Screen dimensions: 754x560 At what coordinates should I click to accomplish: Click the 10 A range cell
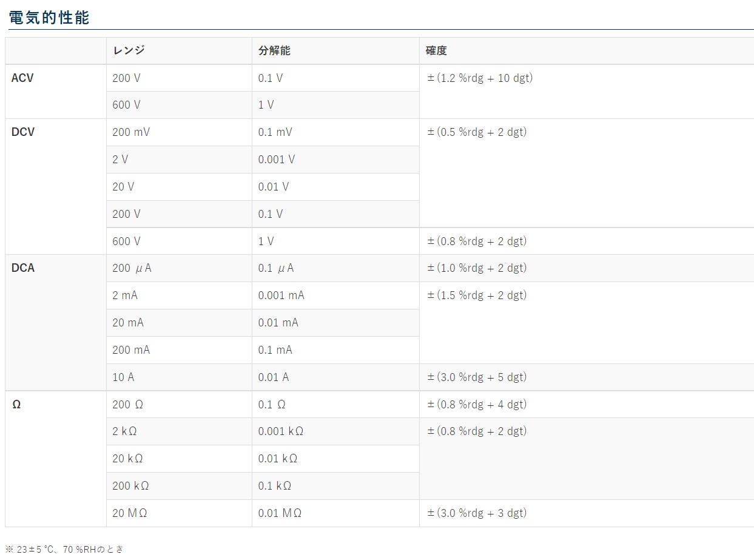coord(123,377)
